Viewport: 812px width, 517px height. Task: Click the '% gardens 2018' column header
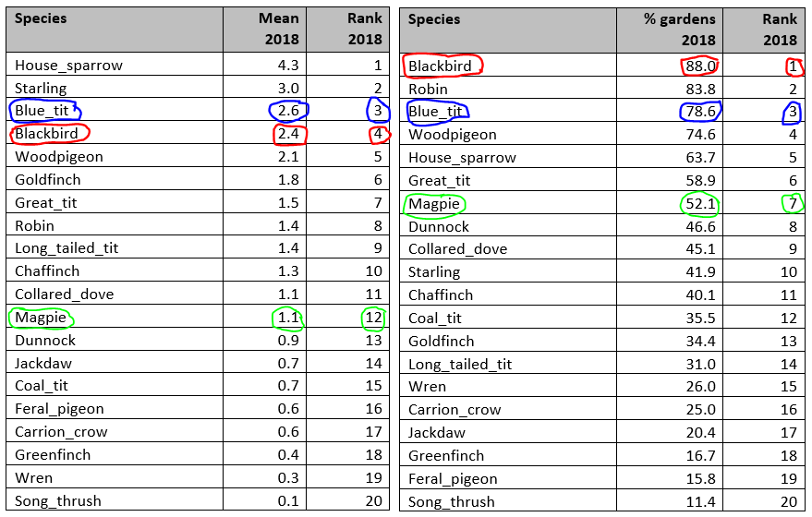(x=669, y=30)
